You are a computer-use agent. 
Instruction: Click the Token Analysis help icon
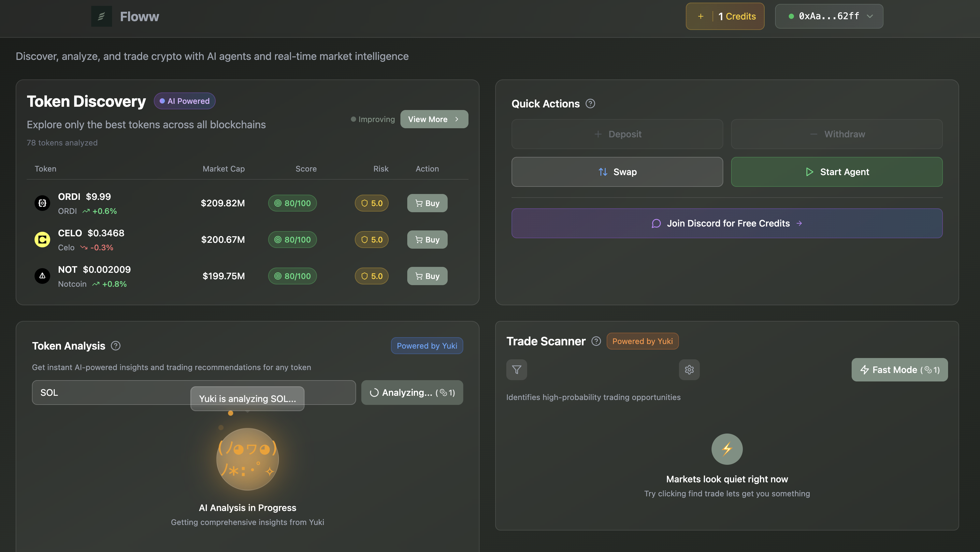click(116, 346)
